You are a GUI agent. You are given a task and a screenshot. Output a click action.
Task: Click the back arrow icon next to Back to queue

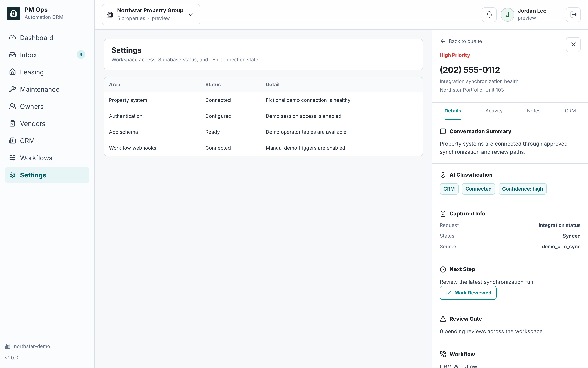[x=443, y=41]
